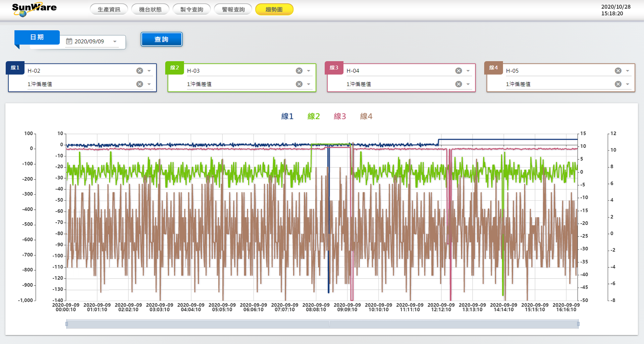Screen dimensions: 644x344
Task: Select the 趨勢圖 tab
Action: [274, 9]
